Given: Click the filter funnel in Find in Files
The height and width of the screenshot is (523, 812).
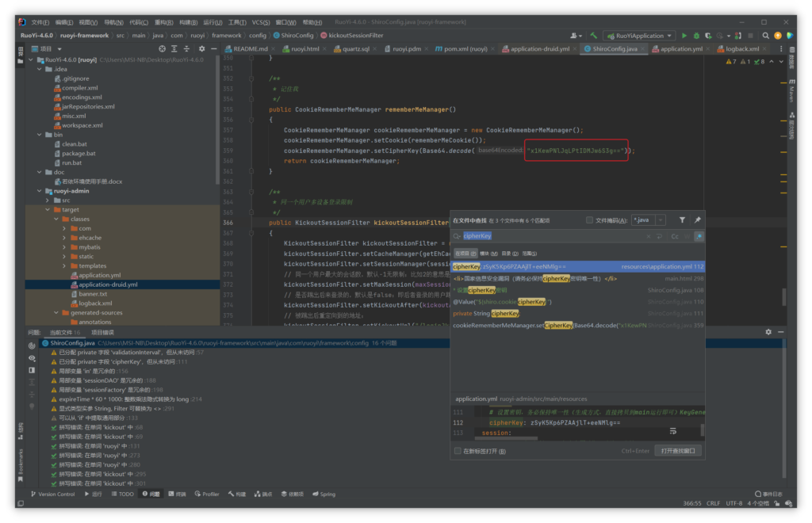Looking at the screenshot, I should click(x=682, y=220).
